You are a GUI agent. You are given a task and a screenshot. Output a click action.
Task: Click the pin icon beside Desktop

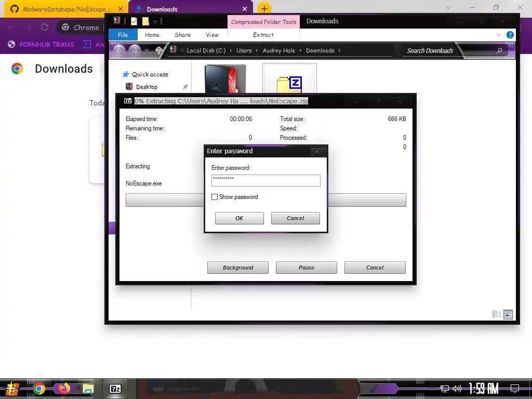[x=185, y=87]
